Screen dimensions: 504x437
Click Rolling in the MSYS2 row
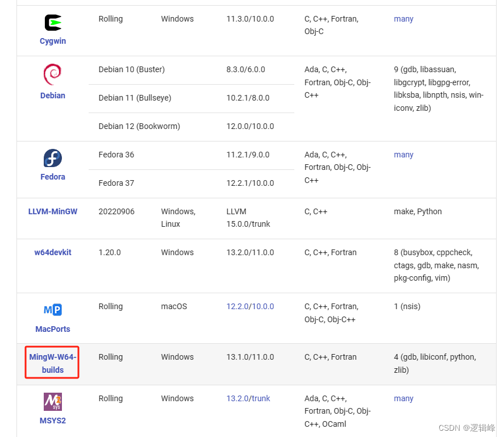(x=111, y=398)
